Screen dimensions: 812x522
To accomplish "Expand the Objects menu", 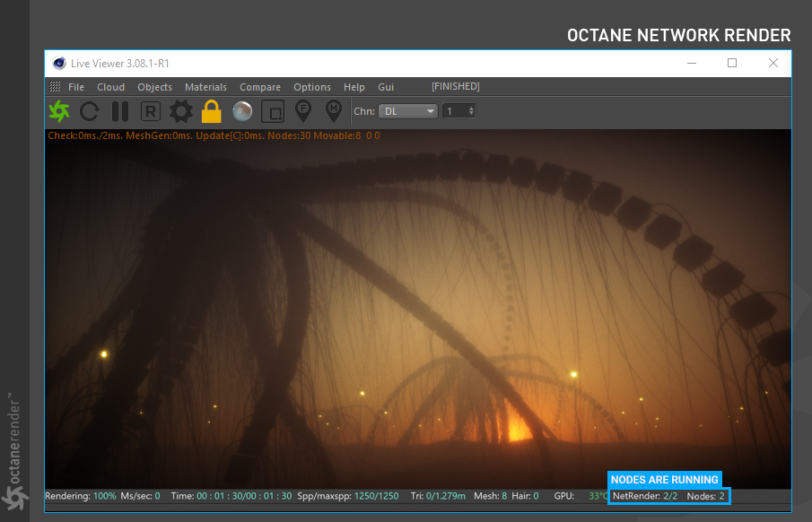I will pos(154,87).
